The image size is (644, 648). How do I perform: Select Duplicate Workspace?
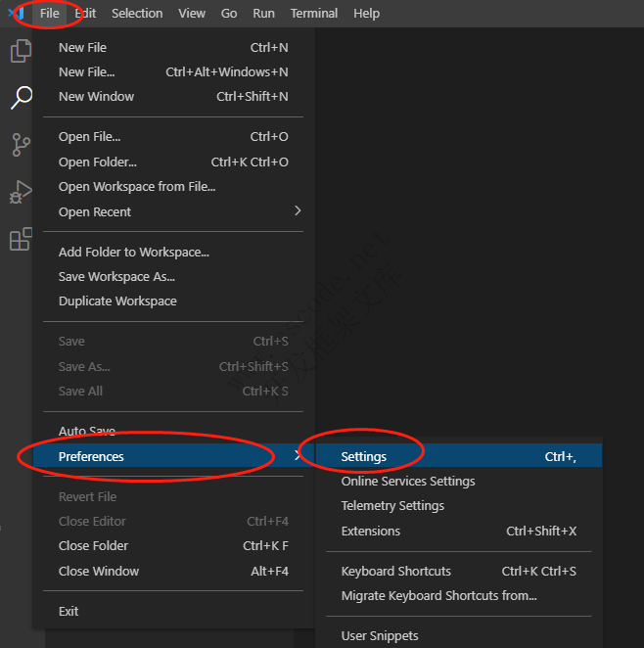tap(173, 301)
